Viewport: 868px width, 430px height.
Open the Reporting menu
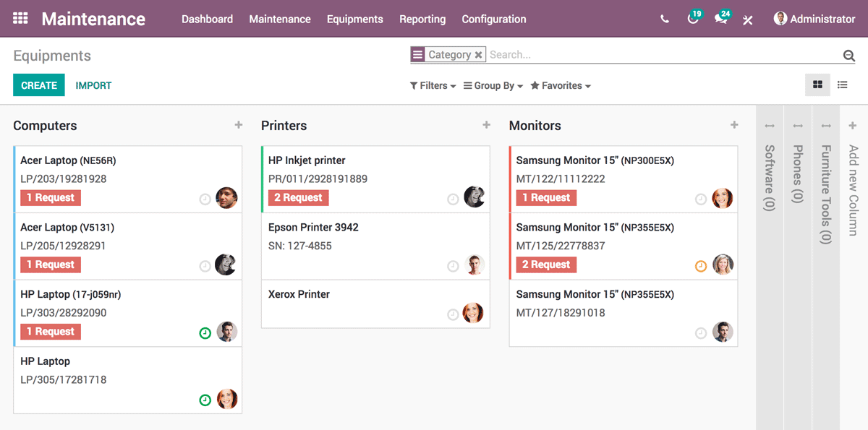coord(422,20)
